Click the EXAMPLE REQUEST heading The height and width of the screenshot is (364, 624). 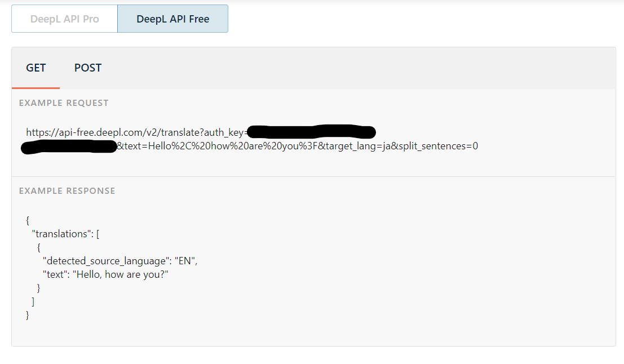pyautogui.click(x=64, y=103)
